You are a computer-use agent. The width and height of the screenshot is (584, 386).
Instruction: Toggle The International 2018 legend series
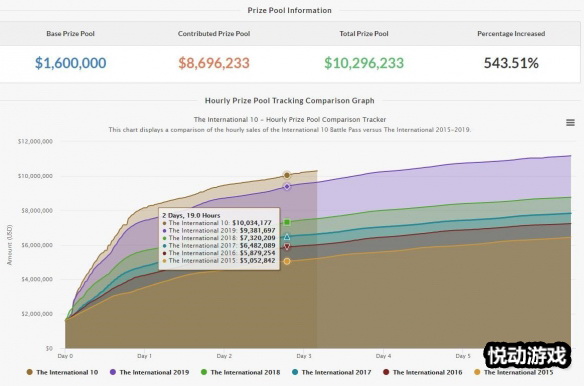click(240, 372)
